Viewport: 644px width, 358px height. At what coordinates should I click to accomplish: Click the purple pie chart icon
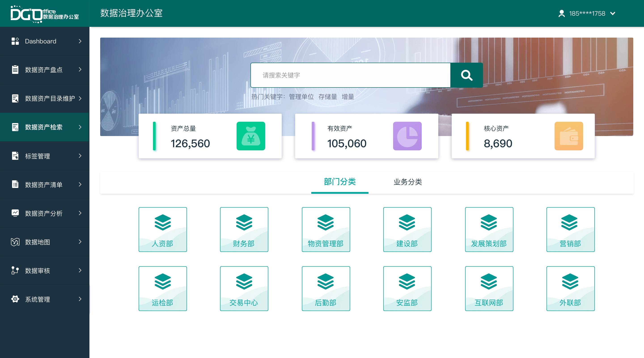407,136
